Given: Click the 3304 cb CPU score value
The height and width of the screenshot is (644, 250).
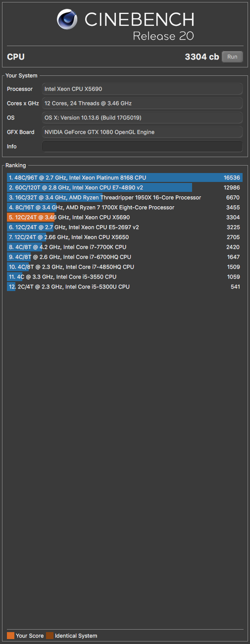Looking at the screenshot, I should tap(201, 57).
